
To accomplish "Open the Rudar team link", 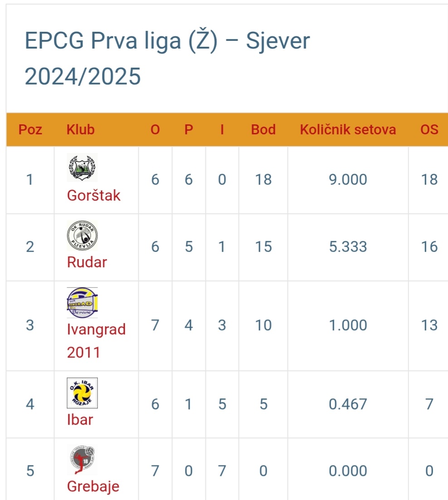I will coord(87,262).
